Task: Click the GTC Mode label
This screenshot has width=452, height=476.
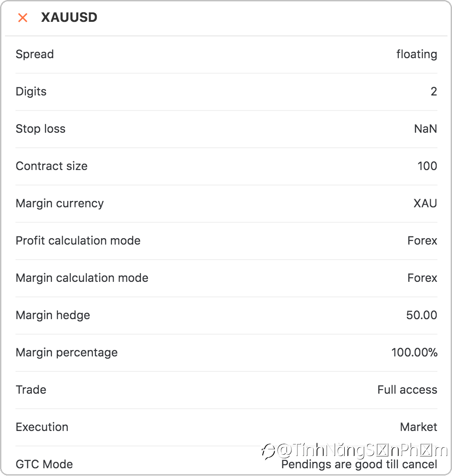Action: point(44,465)
